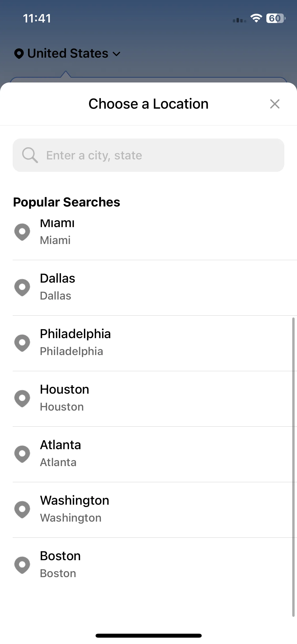Select Washington from the list
297x644 pixels.
pos(155,509)
